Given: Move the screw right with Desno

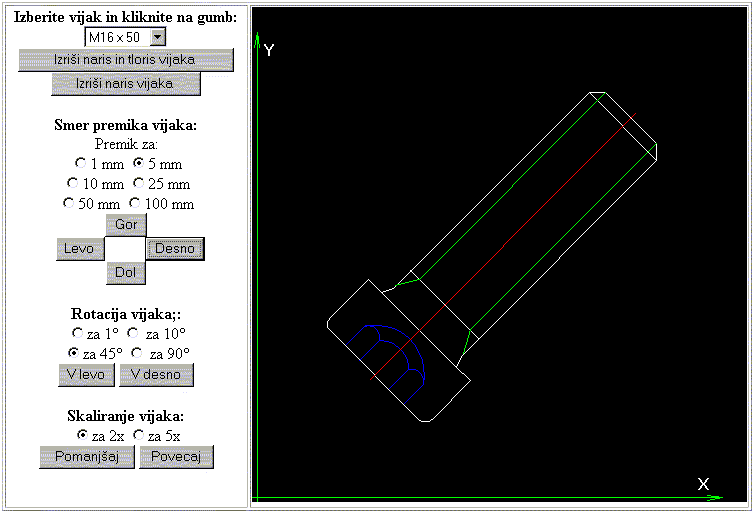Looking at the screenshot, I should (175, 249).
